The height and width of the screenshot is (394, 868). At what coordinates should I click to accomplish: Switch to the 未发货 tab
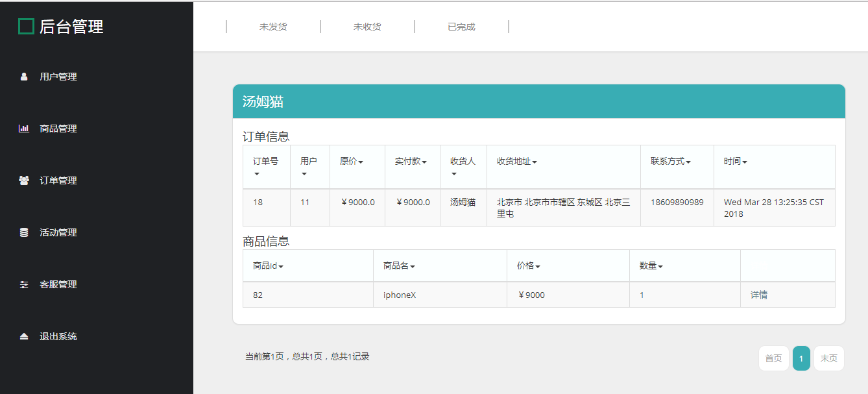click(273, 27)
